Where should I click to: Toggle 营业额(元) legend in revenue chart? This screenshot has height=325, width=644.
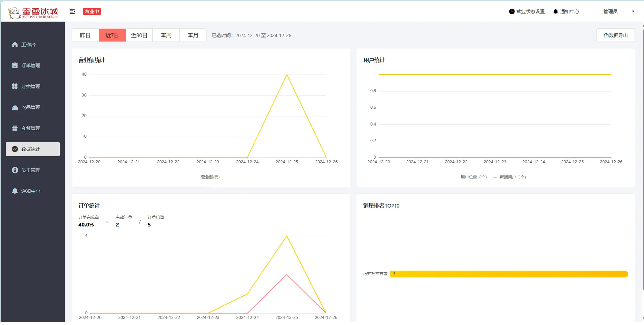click(x=210, y=177)
